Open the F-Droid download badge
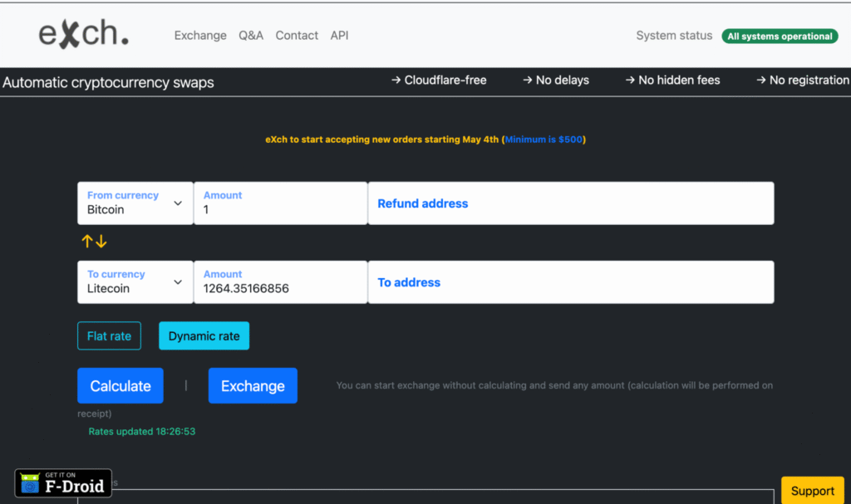Image resolution: width=851 pixels, height=504 pixels. point(63,483)
